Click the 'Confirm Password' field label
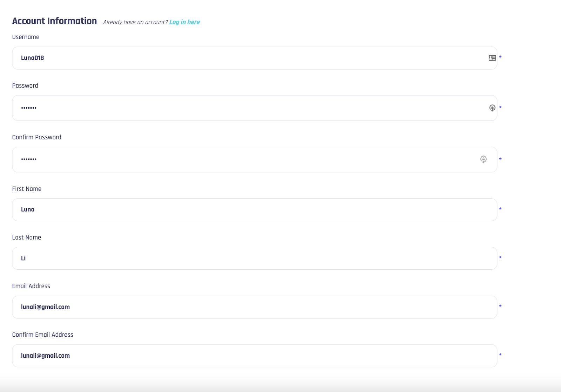 (37, 137)
